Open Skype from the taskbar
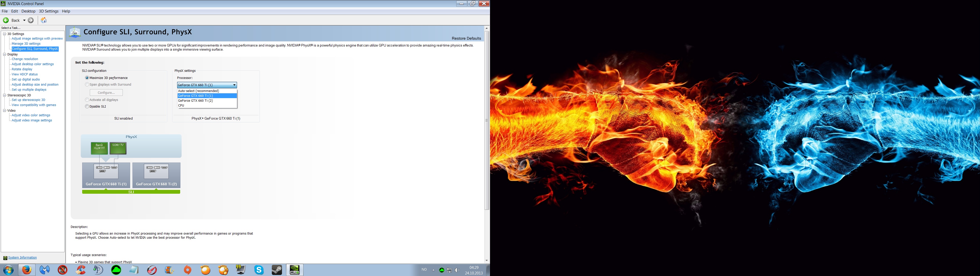 pyautogui.click(x=259, y=270)
